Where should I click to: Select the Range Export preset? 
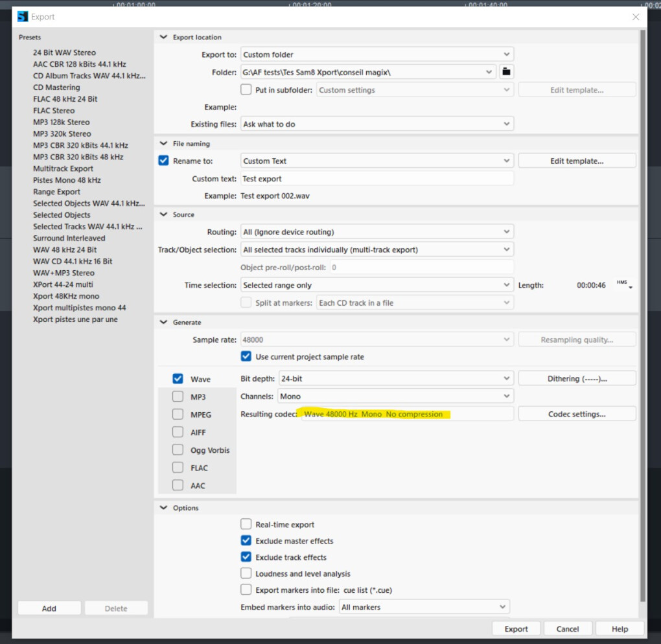[56, 191]
